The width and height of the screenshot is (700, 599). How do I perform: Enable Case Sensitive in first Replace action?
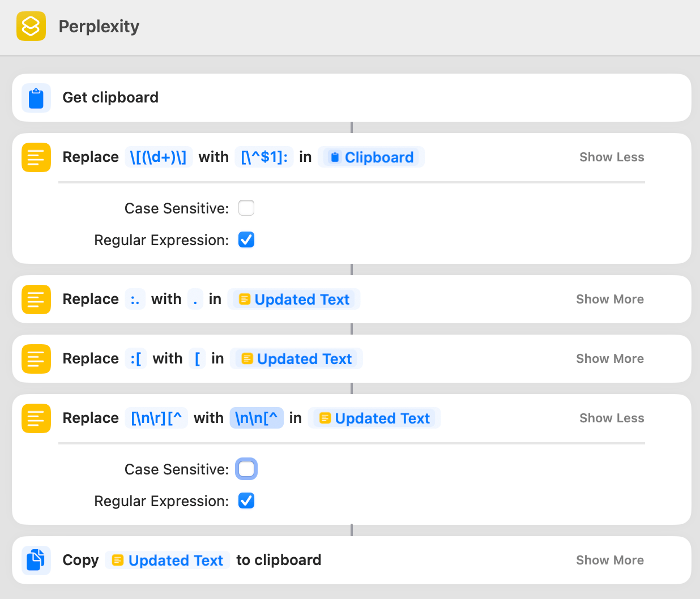click(x=246, y=208)
